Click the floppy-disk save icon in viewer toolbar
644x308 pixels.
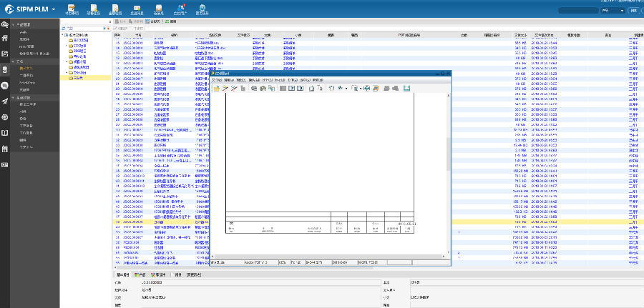tap(407, 88)
